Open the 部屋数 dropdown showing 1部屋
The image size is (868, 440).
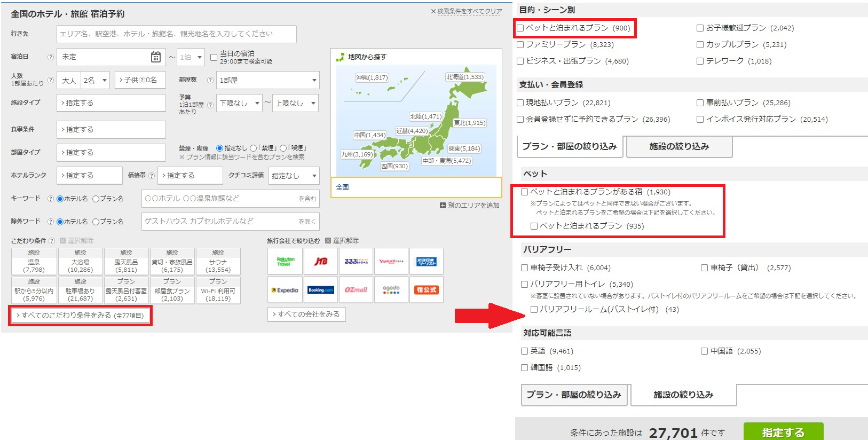pos(267,80)
